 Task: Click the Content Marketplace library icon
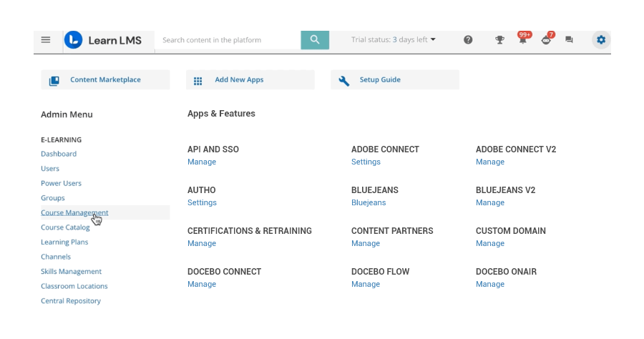[54, 81]
